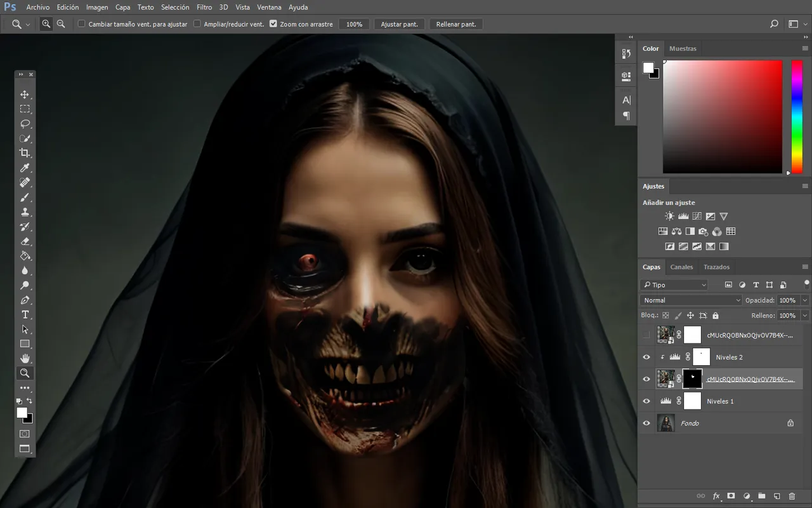Hide the Niveles 1 layer
The height and width of the screenshot is (508, 812).
point(646,401)
